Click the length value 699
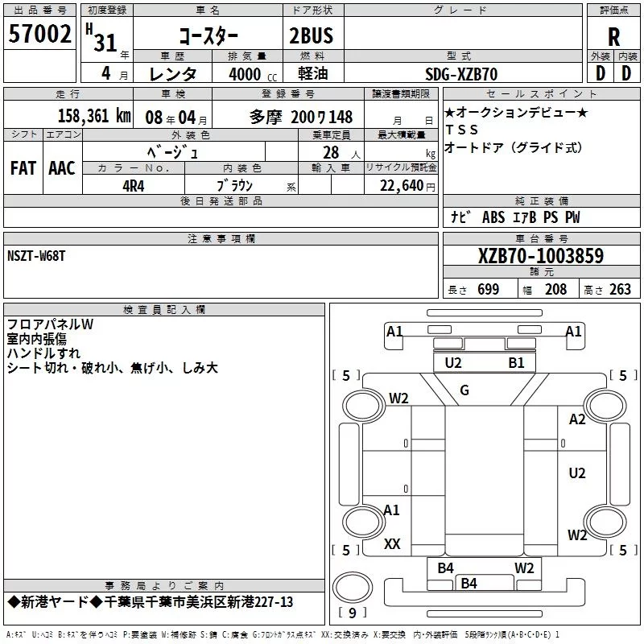The width and height of the screenshot is (644, 644). (489, 290)
